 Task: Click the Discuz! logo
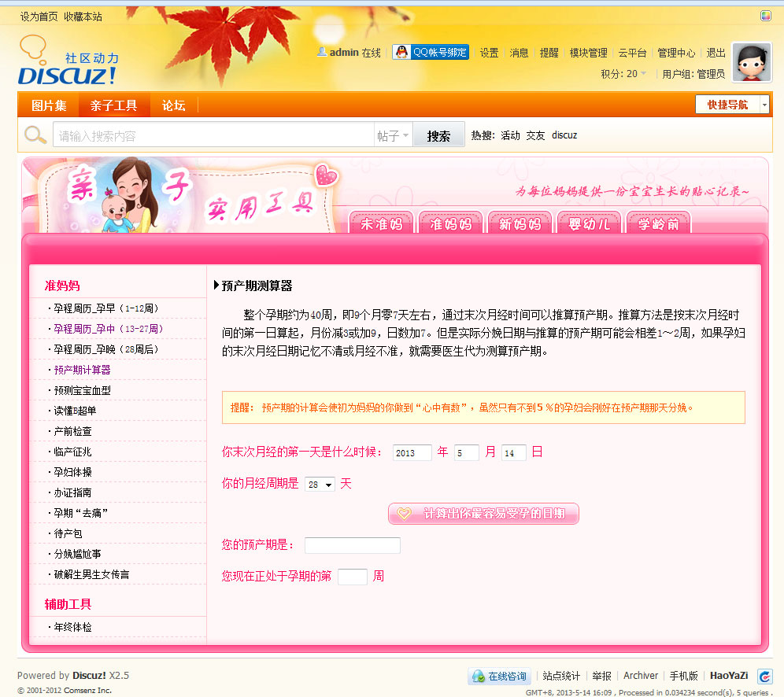click(x=68, y=61)
